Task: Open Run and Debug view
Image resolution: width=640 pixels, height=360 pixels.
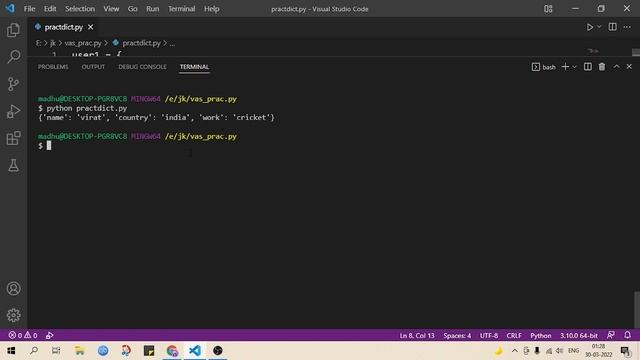Action: 13,111
